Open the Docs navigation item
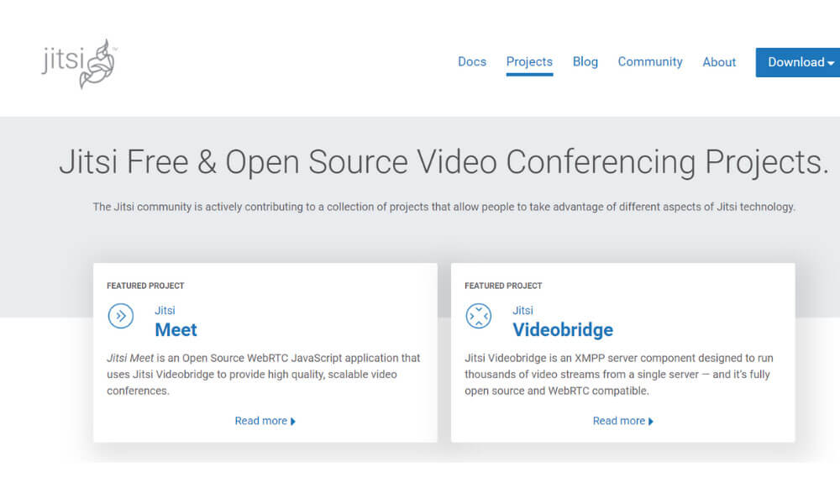This screenshot has width=840, height=504. [472, 62]
